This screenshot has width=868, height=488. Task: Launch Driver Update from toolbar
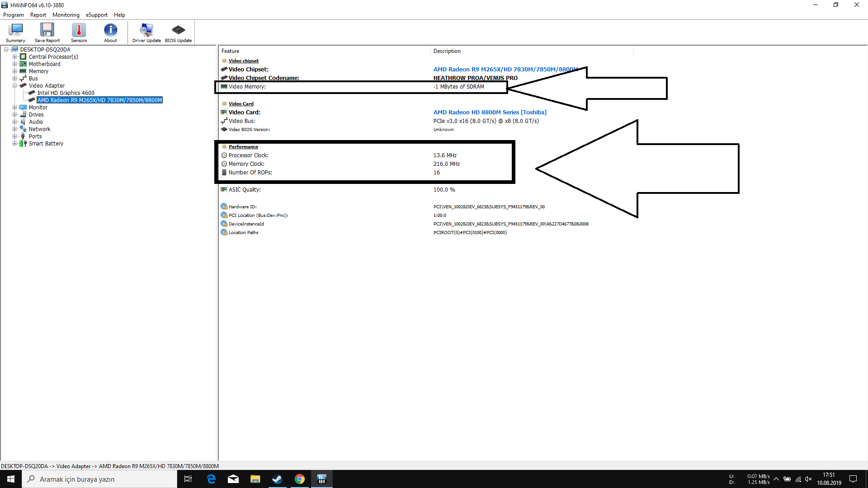(146, 33)
